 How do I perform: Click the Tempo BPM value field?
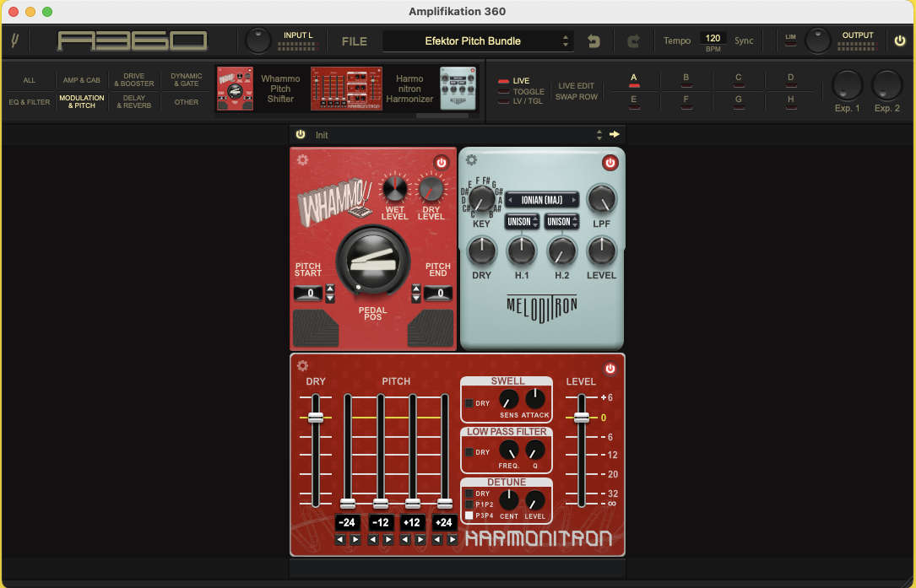713,37
